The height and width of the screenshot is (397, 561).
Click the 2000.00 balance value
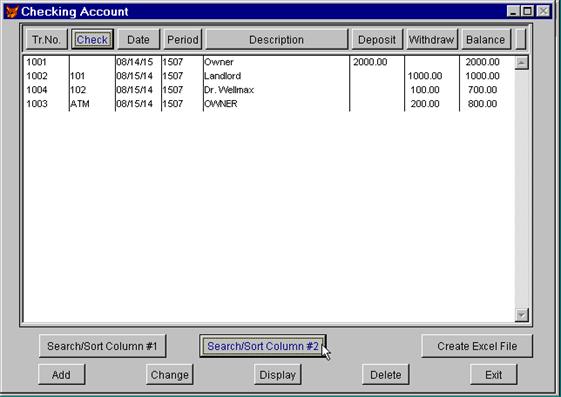[x=483, y=62]
